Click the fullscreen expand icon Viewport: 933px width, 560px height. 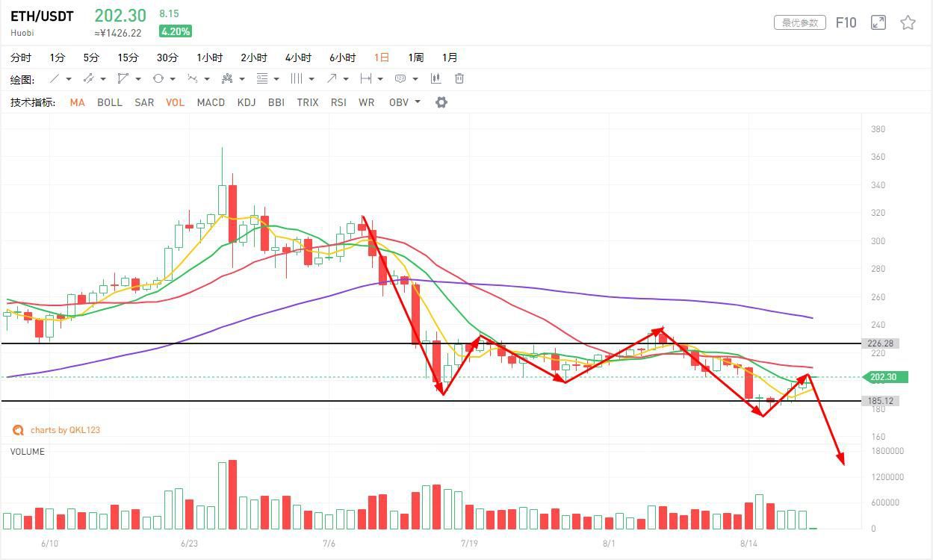click(x=878, y=22)
